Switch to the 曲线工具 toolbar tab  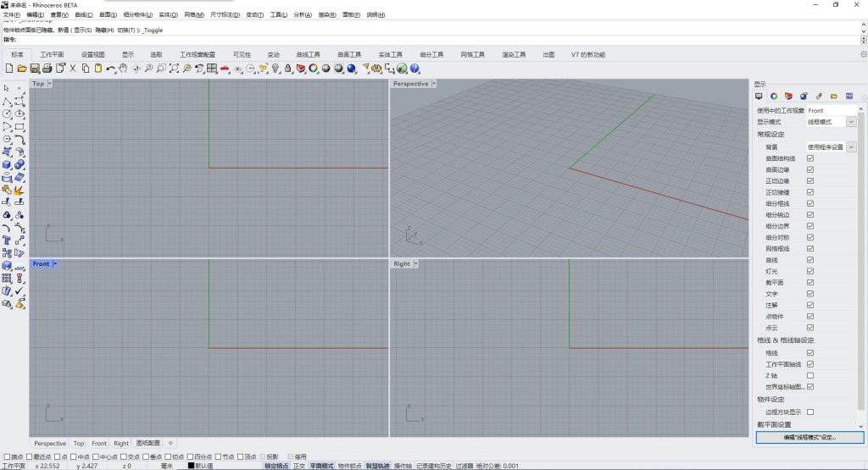point(309,55)
